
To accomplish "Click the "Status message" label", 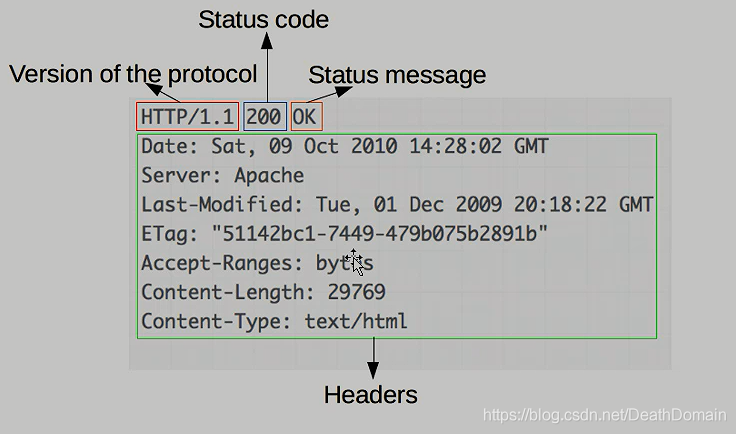I will [x=397, y=75].
